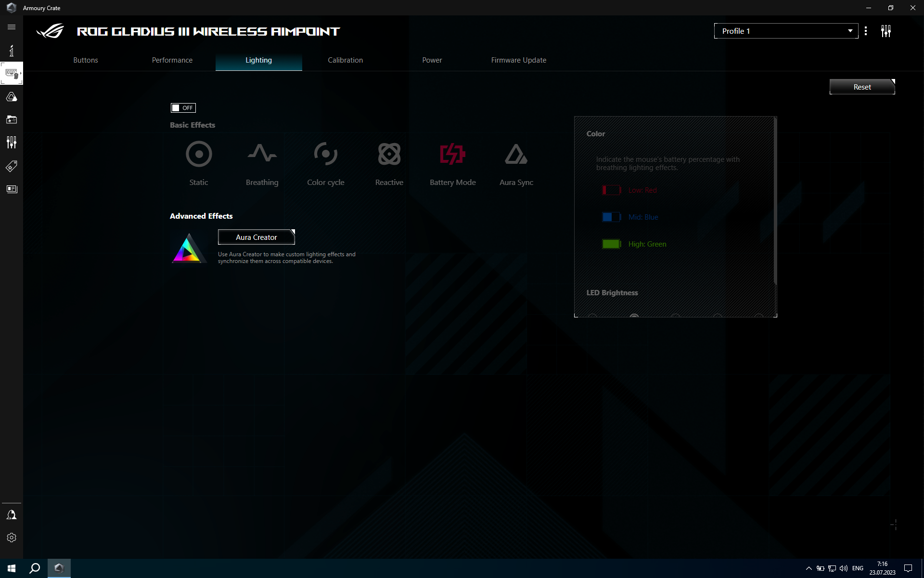
Task: Click the Reset button
Action: click(861, 87)
